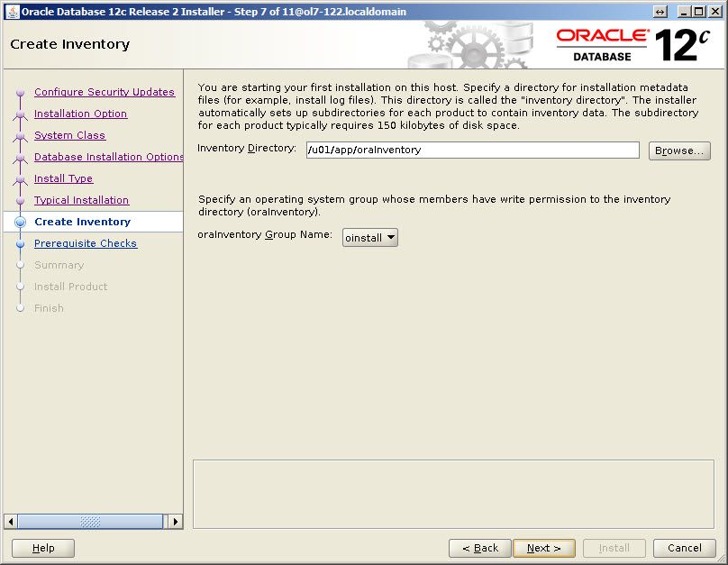
Task: Click the Install Product step label
Action: [70, 287]
